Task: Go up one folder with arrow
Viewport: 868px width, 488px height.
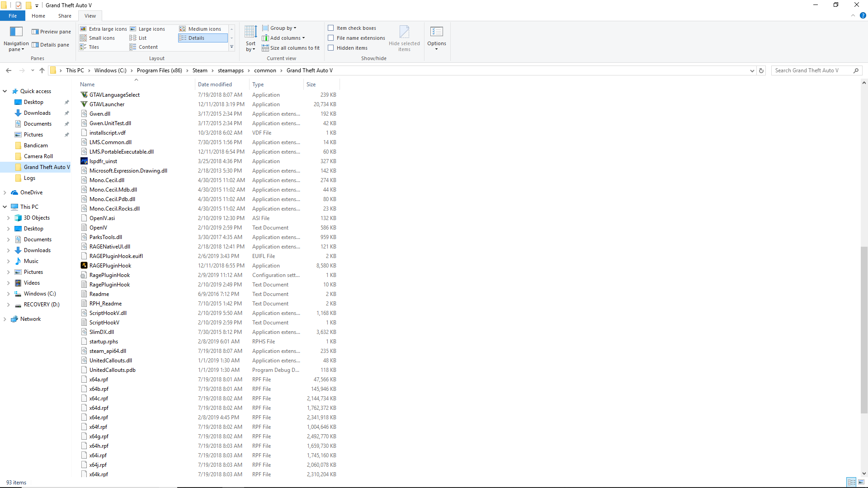Action: pyautogui.click(x=42, y=70)
